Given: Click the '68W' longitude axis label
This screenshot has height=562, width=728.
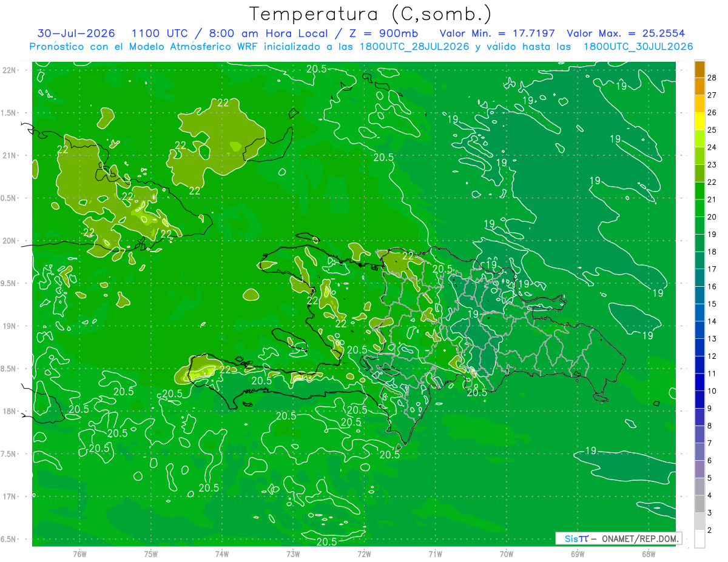Looking at the screenshot, I should coord(648,554).
